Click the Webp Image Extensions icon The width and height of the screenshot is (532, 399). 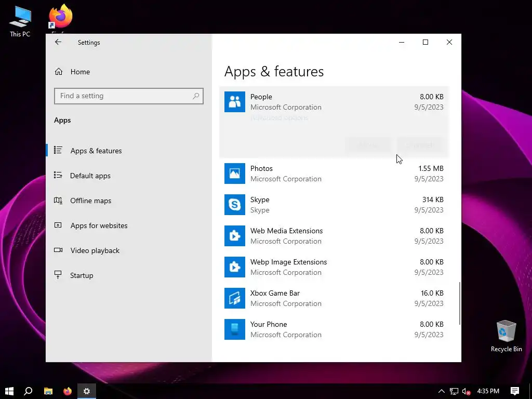(234, 267)
